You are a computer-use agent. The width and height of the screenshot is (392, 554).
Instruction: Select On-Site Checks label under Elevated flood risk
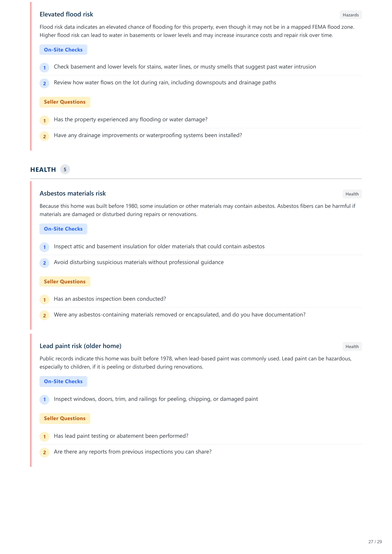pyautogui.click(x=63, y=50)
